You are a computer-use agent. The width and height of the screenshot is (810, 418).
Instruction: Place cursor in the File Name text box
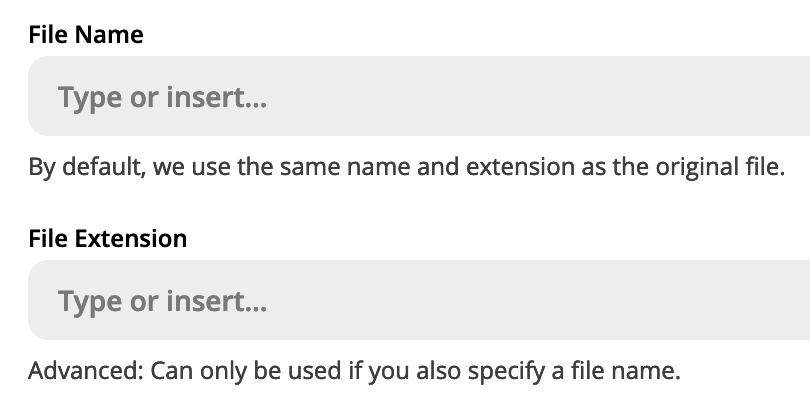pyautogui.click(x=419, y=96)
